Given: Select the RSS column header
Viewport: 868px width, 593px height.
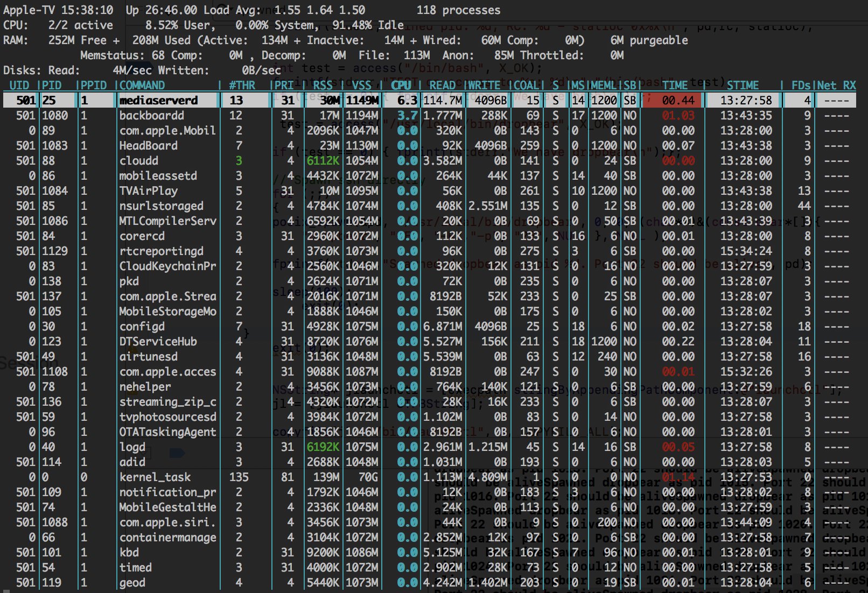Looking at the screenshot, I should point(323,86).
